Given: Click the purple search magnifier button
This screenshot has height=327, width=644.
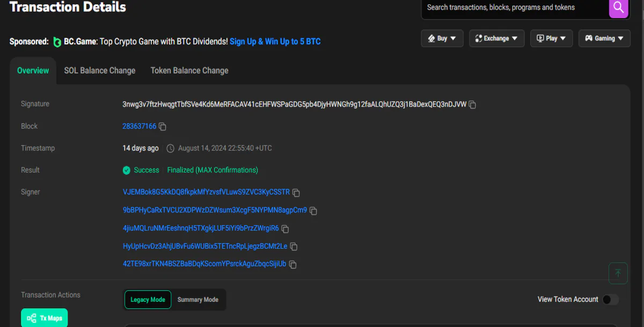Looking at the screenshot, I should pyautogui.click(x=618, y=8).
